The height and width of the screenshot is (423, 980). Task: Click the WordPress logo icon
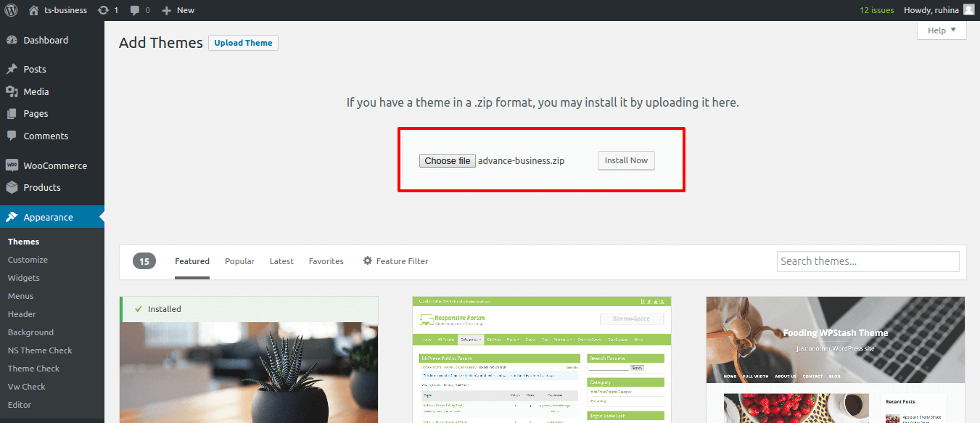(11, 10)
